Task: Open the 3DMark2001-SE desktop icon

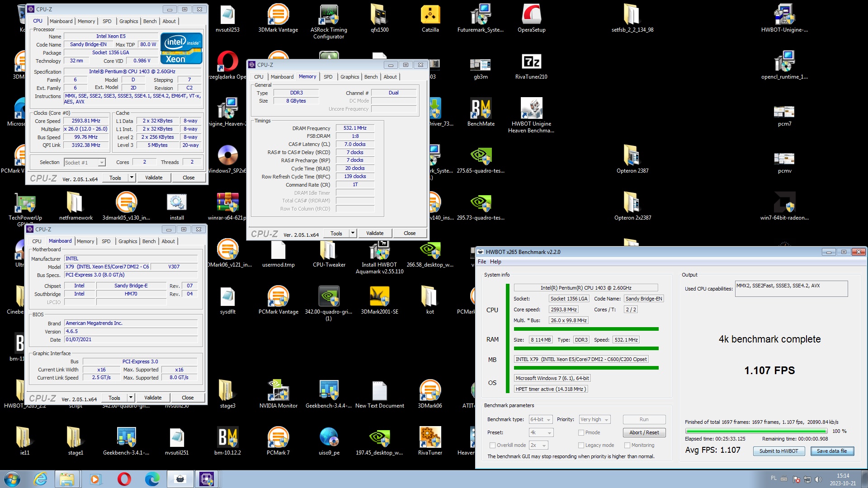Action: click(379, 300)
